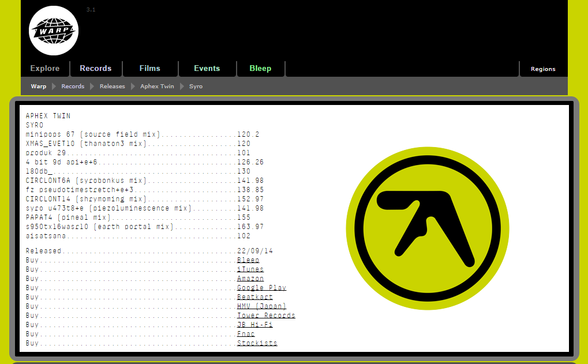Click the 152.97 BPM value

tap(250, 198)
